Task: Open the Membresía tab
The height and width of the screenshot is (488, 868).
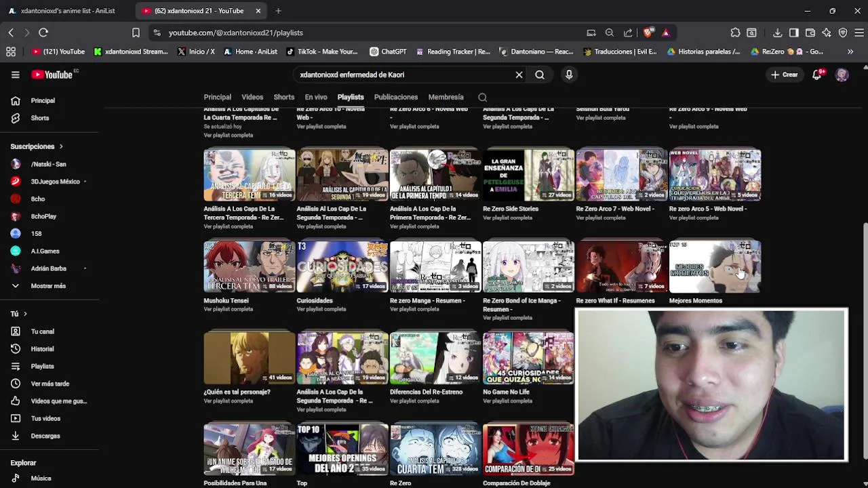Action: pyautogui.click(x=446, y=97)
